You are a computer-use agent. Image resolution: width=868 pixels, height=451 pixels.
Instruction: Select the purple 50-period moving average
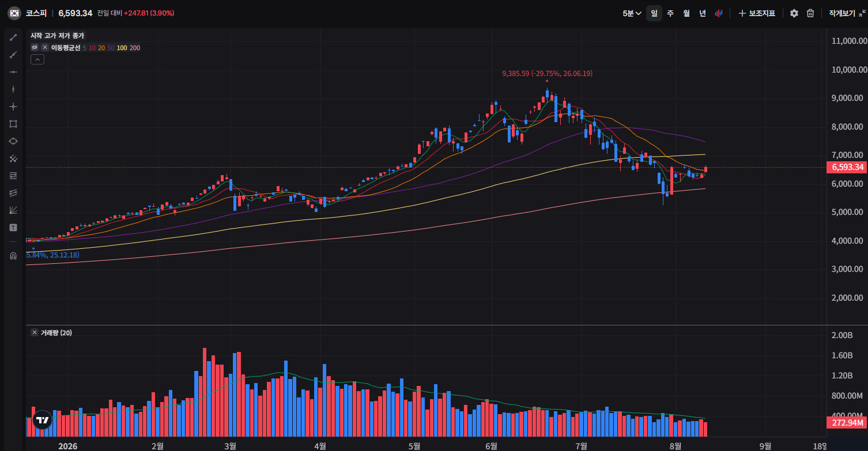point(111,48)
